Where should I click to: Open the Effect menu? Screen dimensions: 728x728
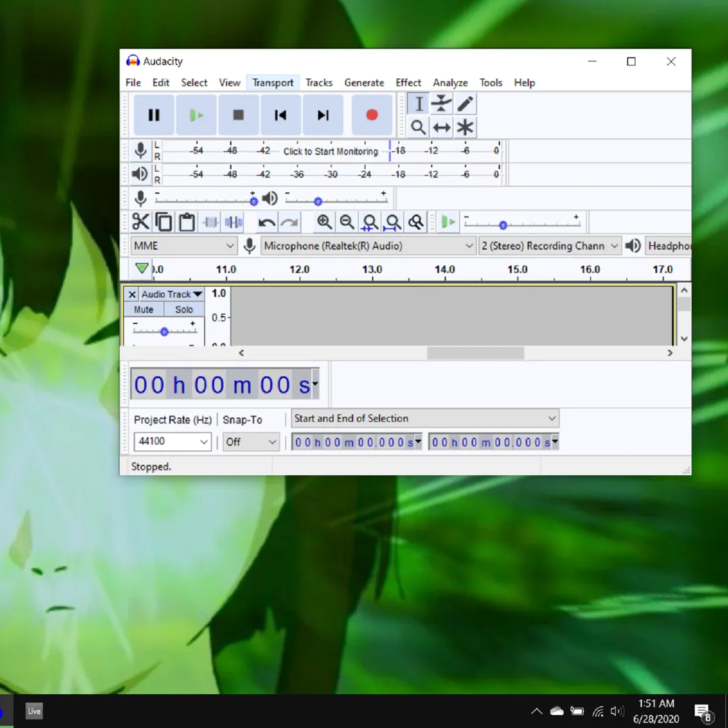(408, 83)
